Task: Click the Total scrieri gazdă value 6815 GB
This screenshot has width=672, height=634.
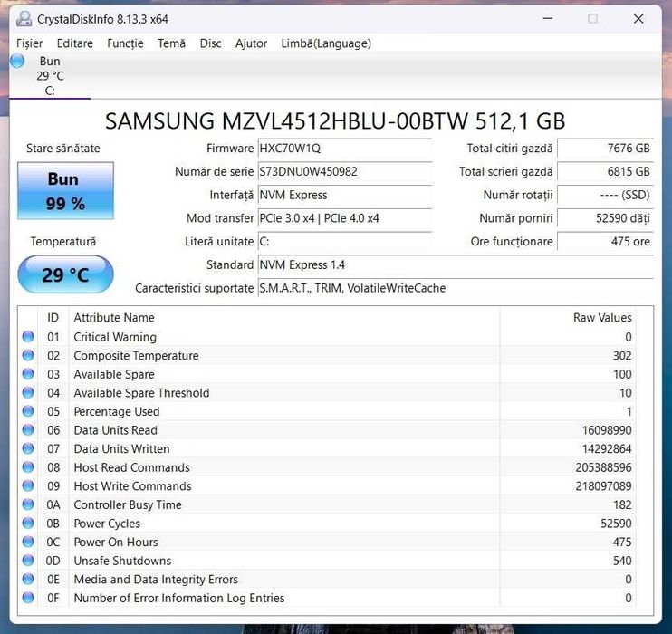Action: (x=605, y=171)
